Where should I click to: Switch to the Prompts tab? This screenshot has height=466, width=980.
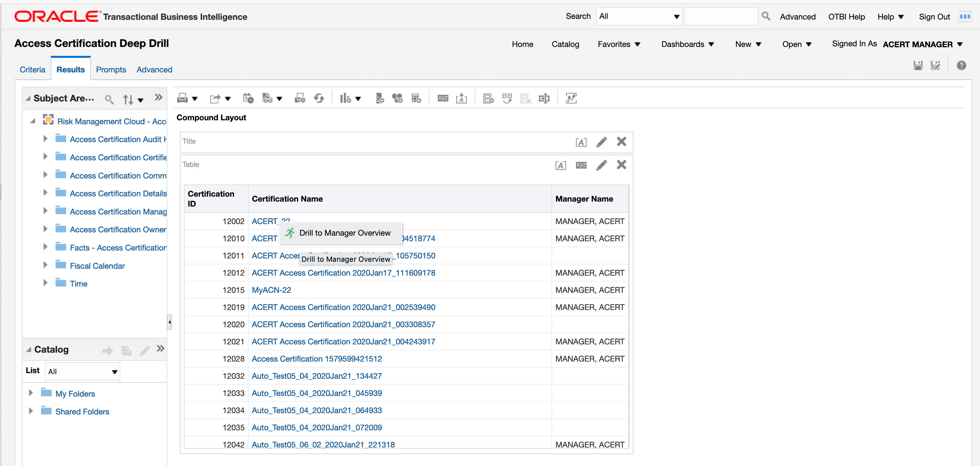pos(111,70)
